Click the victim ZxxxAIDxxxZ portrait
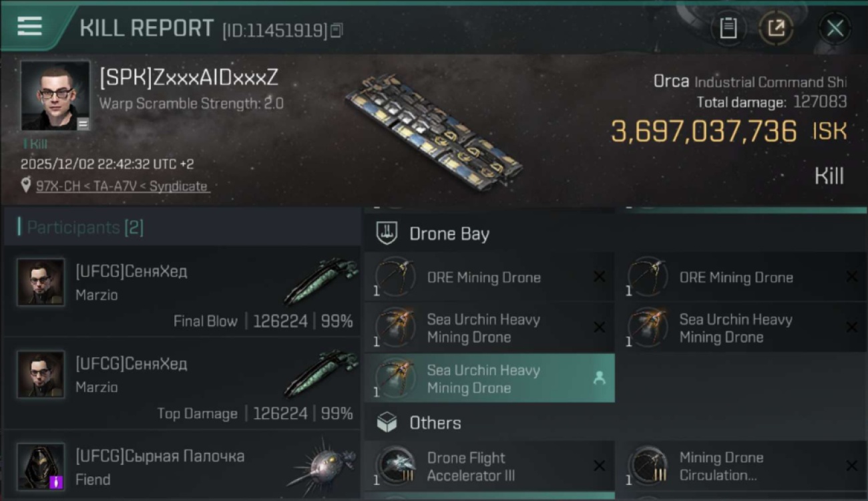This screenshot has height=501, width=868. coord(55,96)
